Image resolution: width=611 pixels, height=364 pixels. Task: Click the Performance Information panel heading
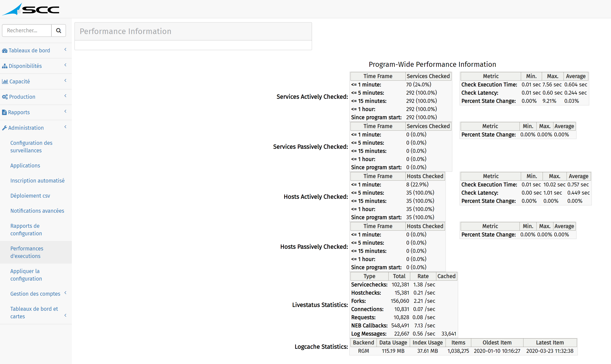126,31
